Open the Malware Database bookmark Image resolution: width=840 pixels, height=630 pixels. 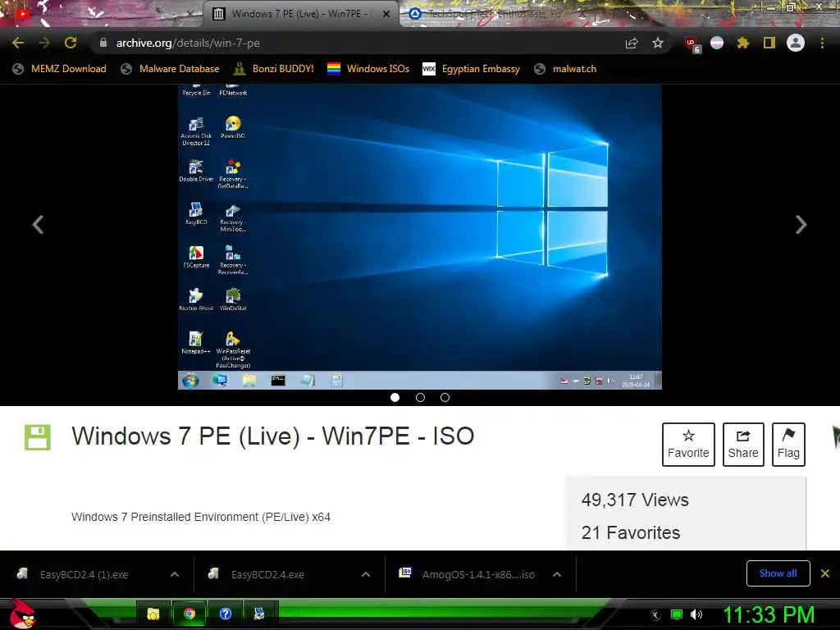pos(171,69)
